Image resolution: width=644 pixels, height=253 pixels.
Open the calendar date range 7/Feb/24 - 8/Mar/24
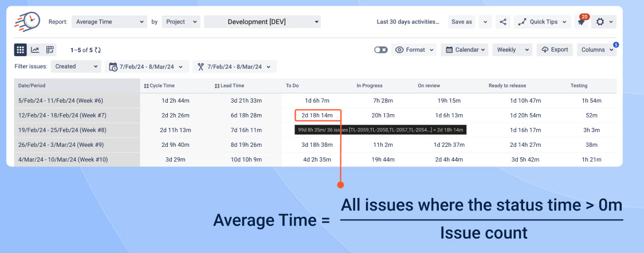[x=147, y=67]
